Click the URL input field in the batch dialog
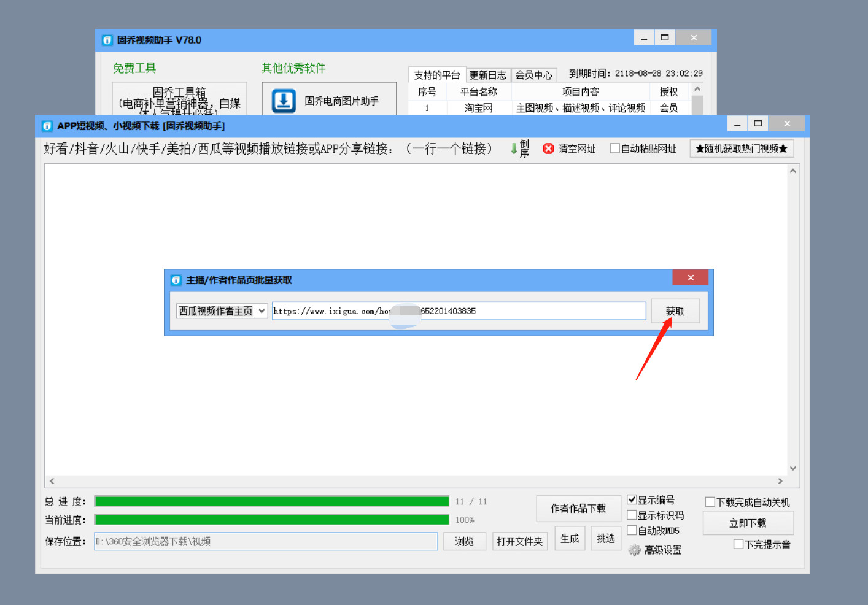 click(x=459, y=311)
